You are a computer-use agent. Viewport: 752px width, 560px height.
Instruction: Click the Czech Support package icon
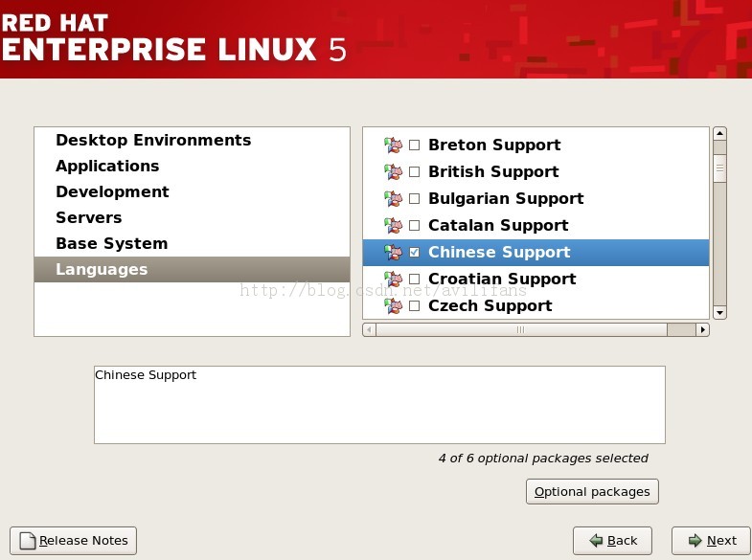393,306
